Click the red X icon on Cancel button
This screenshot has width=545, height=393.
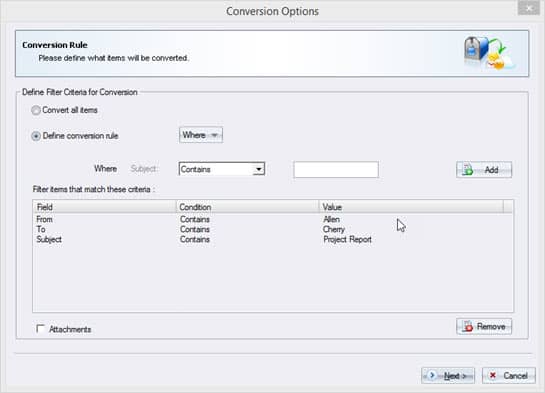493,375
